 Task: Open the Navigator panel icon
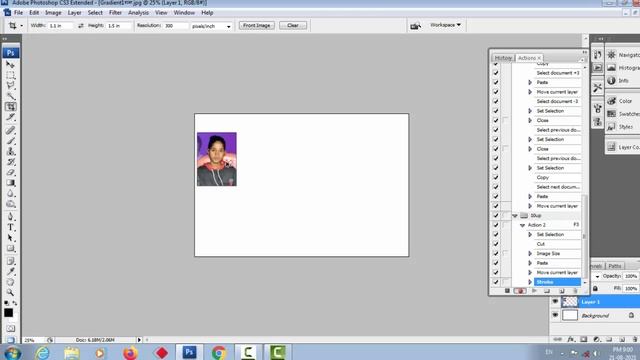[x=611, y=55]
